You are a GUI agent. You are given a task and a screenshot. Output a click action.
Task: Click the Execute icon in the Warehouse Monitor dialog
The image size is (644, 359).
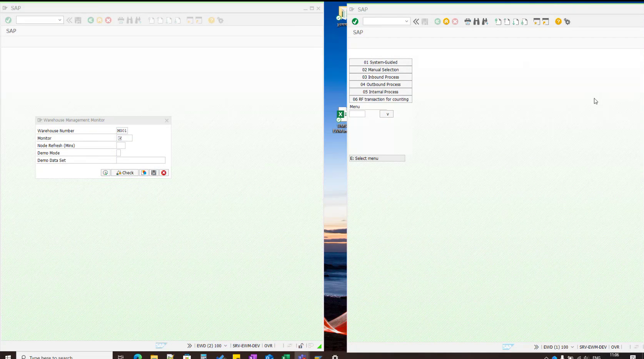105,173
